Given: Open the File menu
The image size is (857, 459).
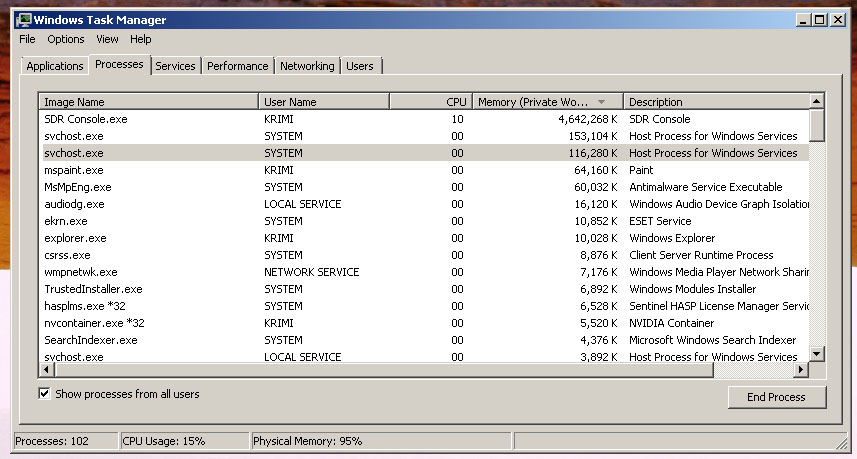Looking at the screenshot, I should tap(27, 39).
